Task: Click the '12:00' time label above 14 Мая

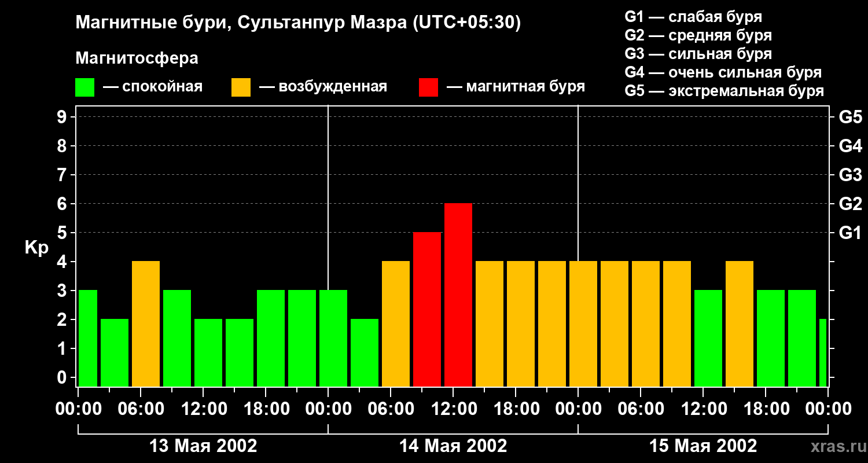Action: [x=453, y=409]
